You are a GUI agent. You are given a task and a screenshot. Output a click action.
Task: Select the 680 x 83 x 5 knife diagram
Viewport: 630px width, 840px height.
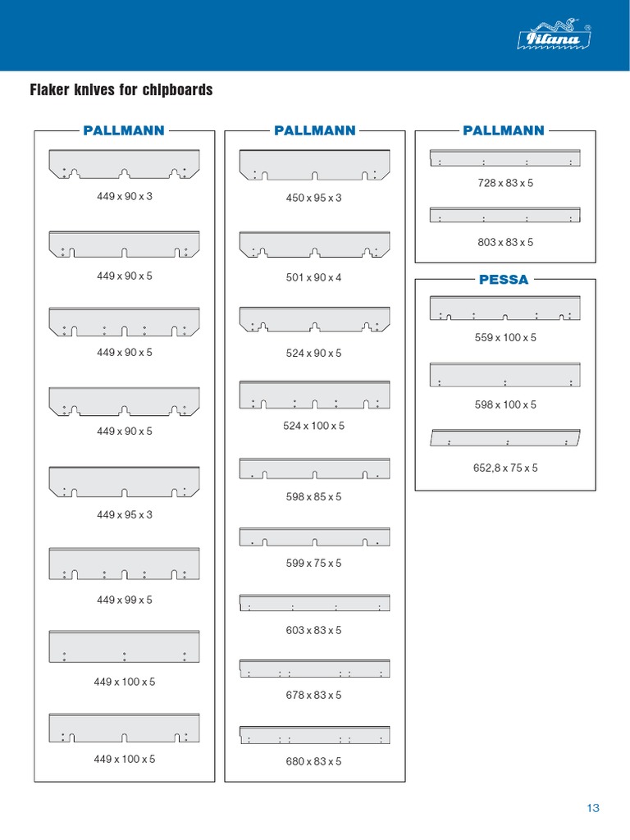coord(315,734)
